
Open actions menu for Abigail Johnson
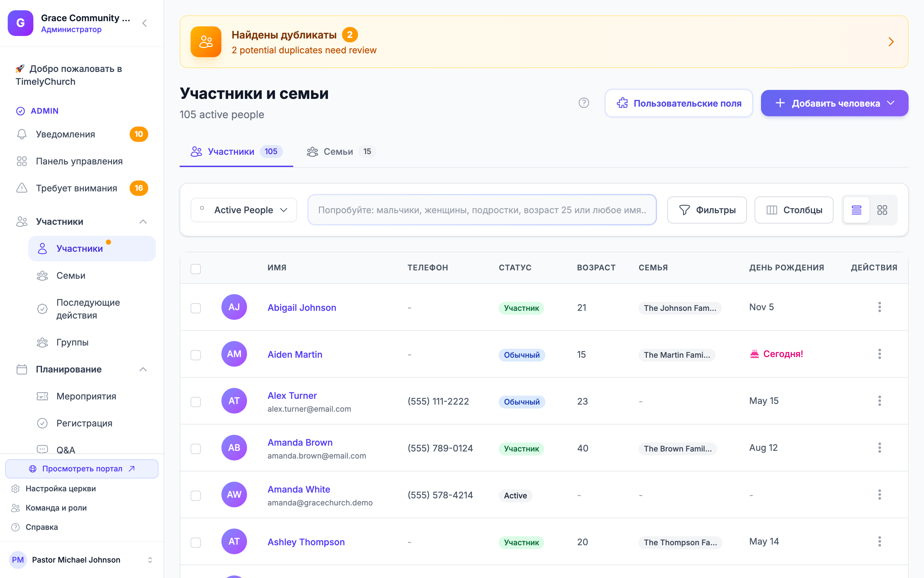coord(879,307)
